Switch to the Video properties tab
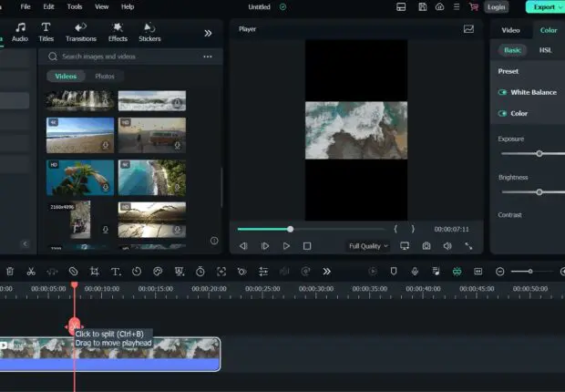565x392 pixels. 510,30
